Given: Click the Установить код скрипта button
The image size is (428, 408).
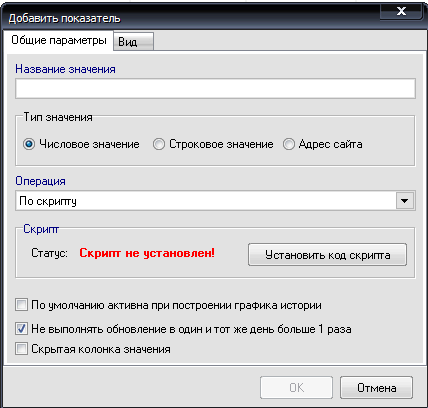Looking at the screenshot, I should click(x=327, y=255).
